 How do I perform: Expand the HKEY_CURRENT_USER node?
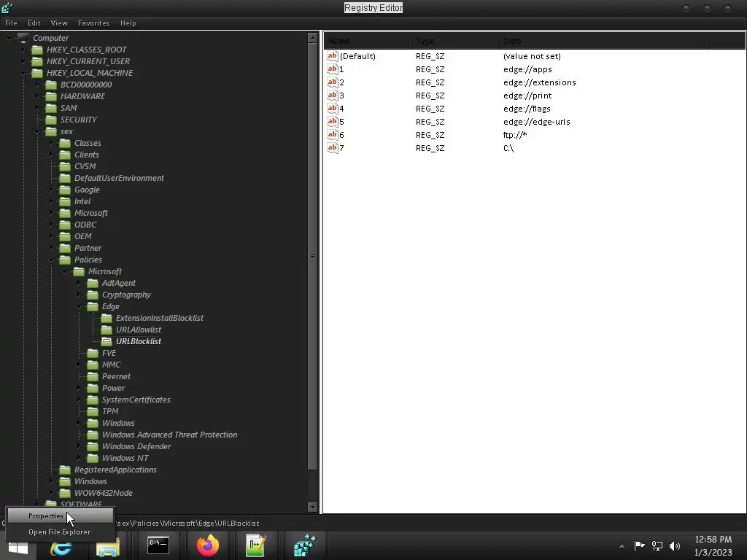23,61
